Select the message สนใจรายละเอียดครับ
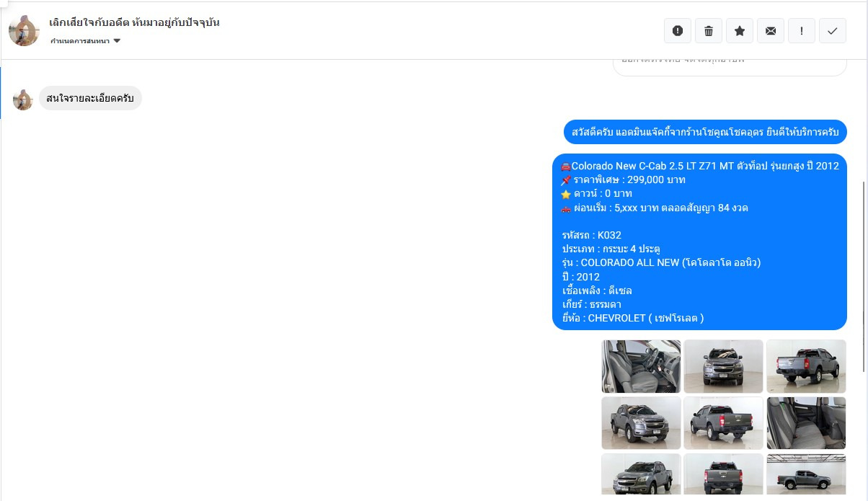This screenshot has width=868, height=501. (x=90, y=98)
